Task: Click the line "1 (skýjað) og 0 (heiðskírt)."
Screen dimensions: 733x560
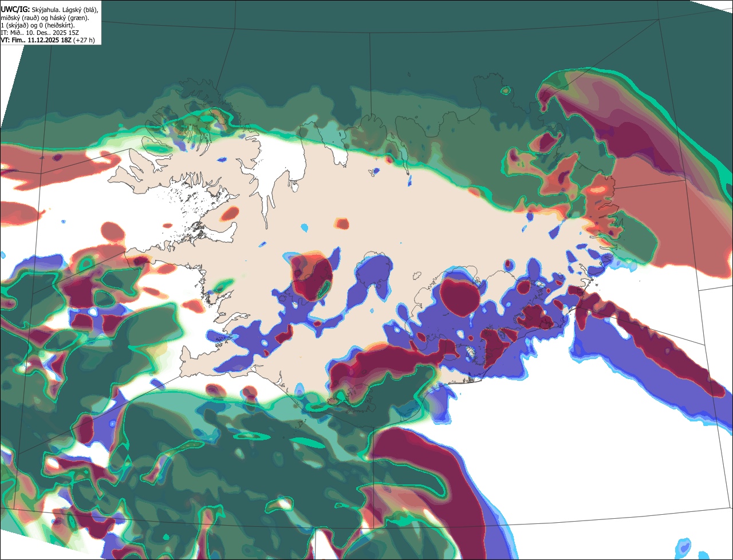Action: click(x=38, y=26)
